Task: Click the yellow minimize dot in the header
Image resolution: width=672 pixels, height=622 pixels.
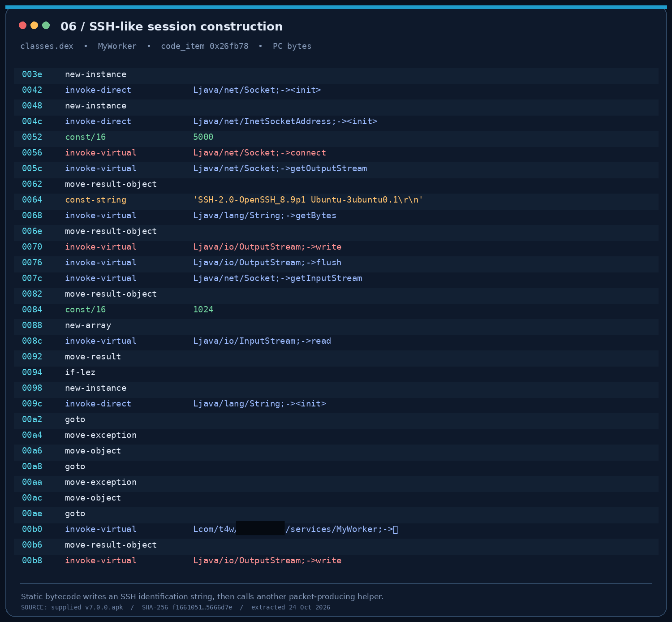Action: point(34,26)
